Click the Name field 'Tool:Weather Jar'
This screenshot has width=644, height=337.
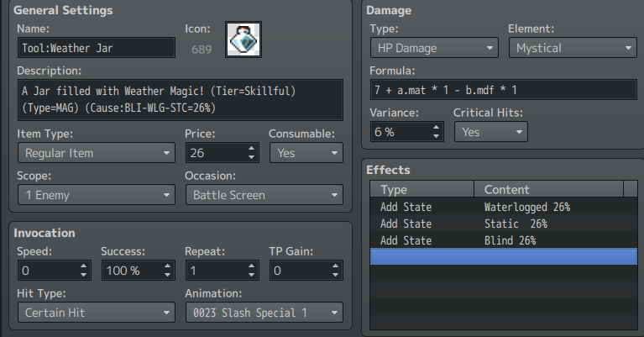(97, 48)
